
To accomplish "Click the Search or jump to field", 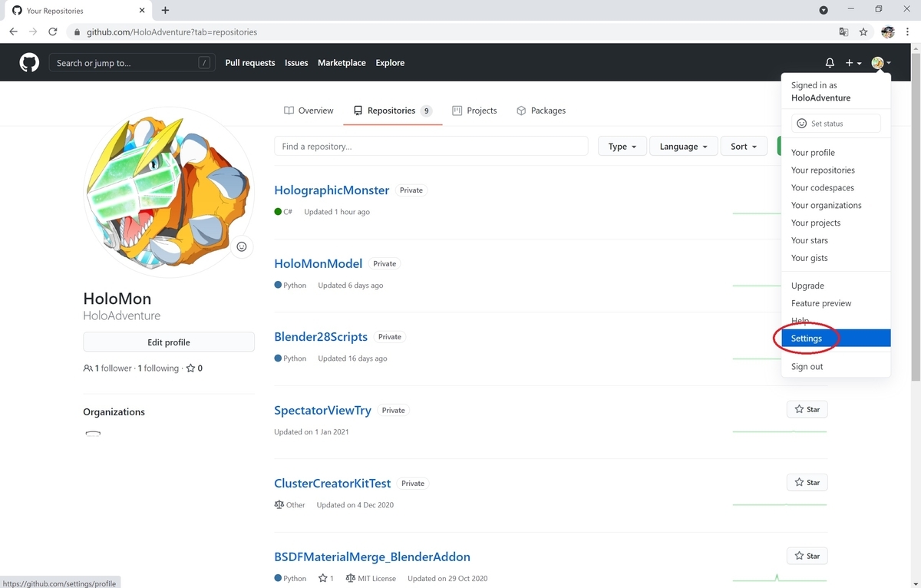I will point(131,63).
